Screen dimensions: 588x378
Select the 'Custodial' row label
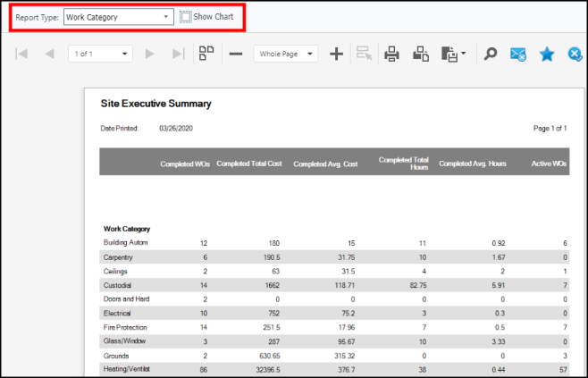pyautogui.click(x=117, y=285)
